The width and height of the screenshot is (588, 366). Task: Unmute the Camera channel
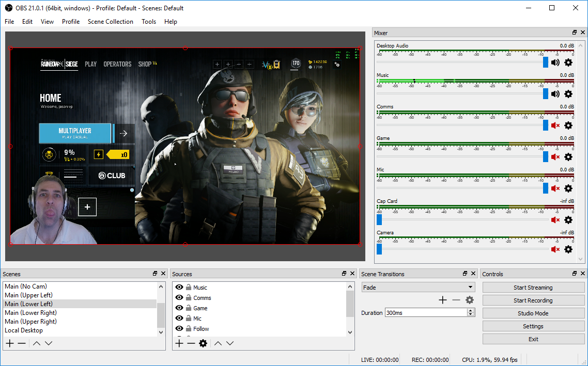[x=555, y=249]
